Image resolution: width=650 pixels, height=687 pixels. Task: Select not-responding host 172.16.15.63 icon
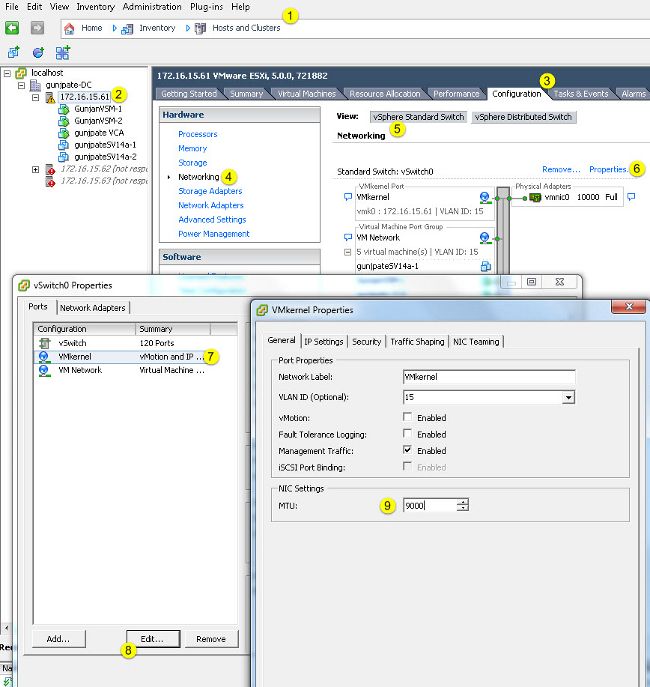[50, 181]
